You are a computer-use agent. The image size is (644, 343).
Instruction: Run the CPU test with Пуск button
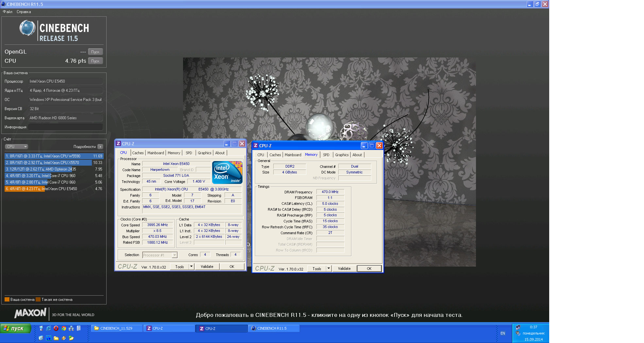pyautogui.click(x=95, y=61)
